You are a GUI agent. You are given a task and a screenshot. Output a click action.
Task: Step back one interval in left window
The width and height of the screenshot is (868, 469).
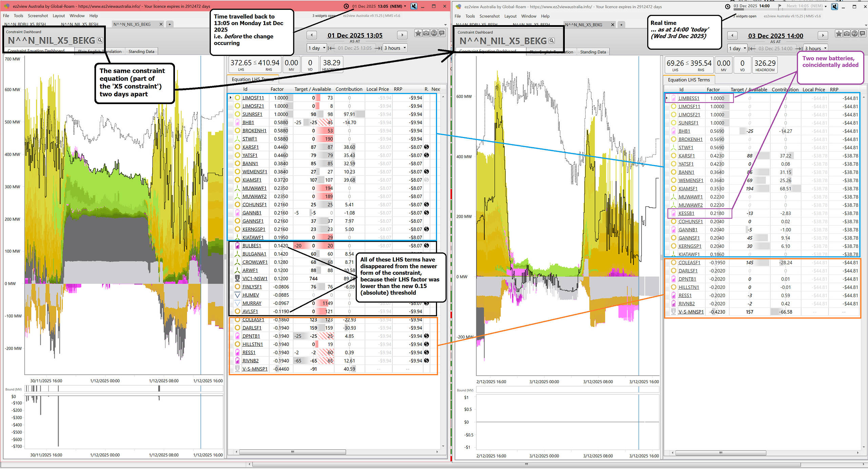pos(312,35)
